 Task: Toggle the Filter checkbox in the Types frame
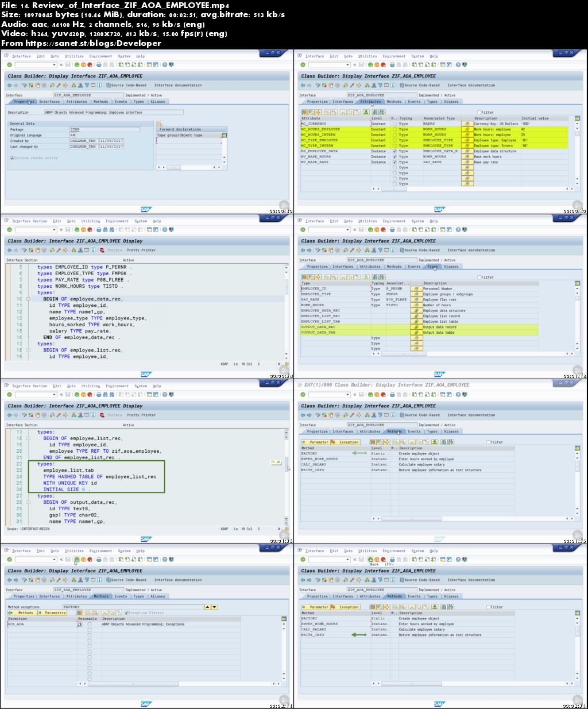coord(479,277)
